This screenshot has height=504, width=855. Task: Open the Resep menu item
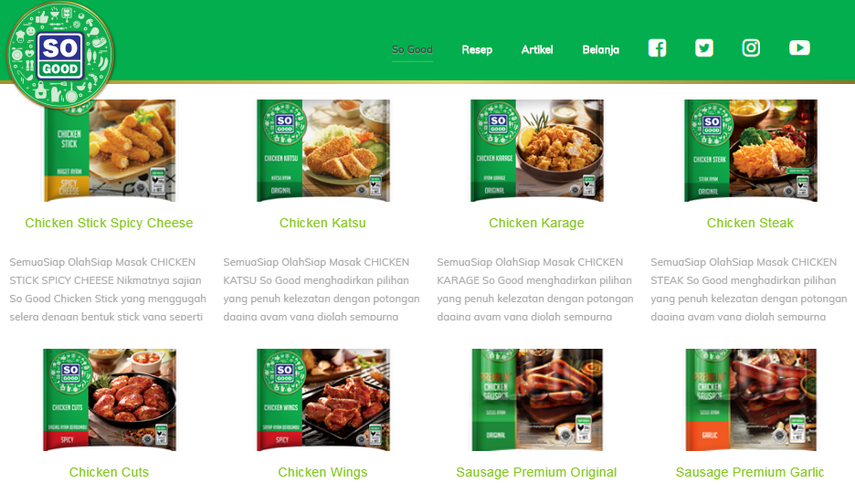[477, 49]
